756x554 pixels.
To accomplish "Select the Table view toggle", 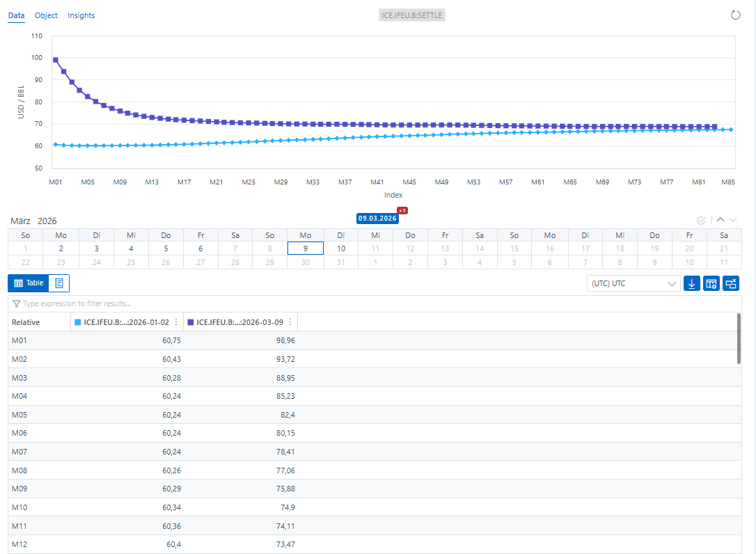I will click(x=29, y=283).
